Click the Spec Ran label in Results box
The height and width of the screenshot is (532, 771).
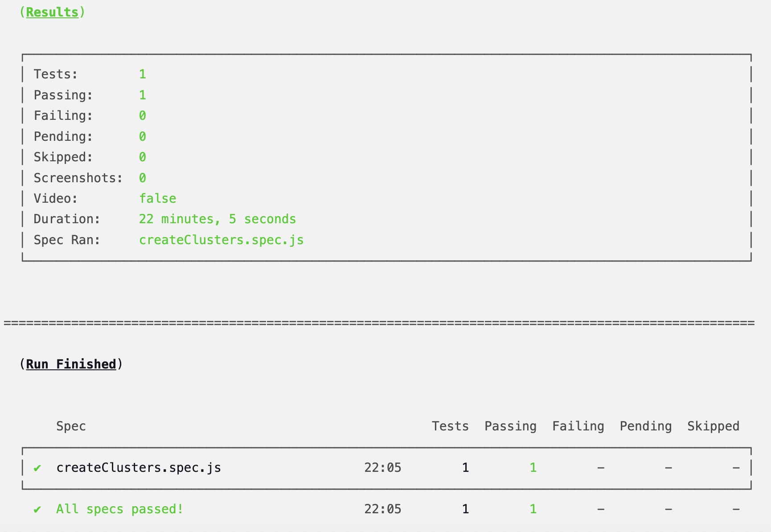tap(67, 240)
